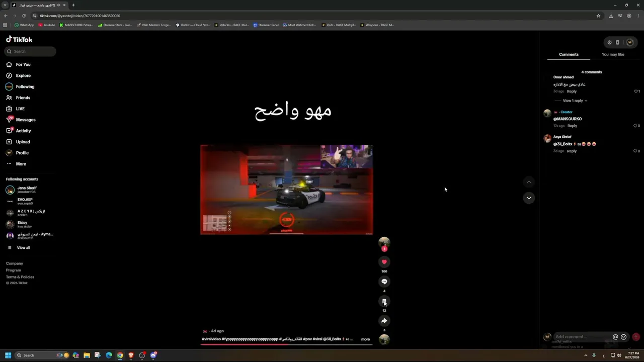Follow the creator via plus badge
The width and height of the screenshot is (644, 362).
click(x=384, y=249)
